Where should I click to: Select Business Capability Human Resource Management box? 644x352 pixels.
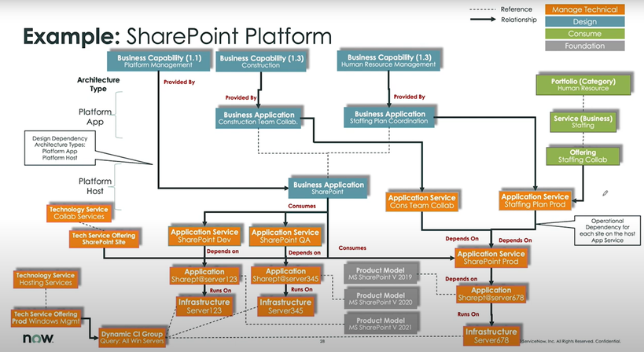[388, 60]
